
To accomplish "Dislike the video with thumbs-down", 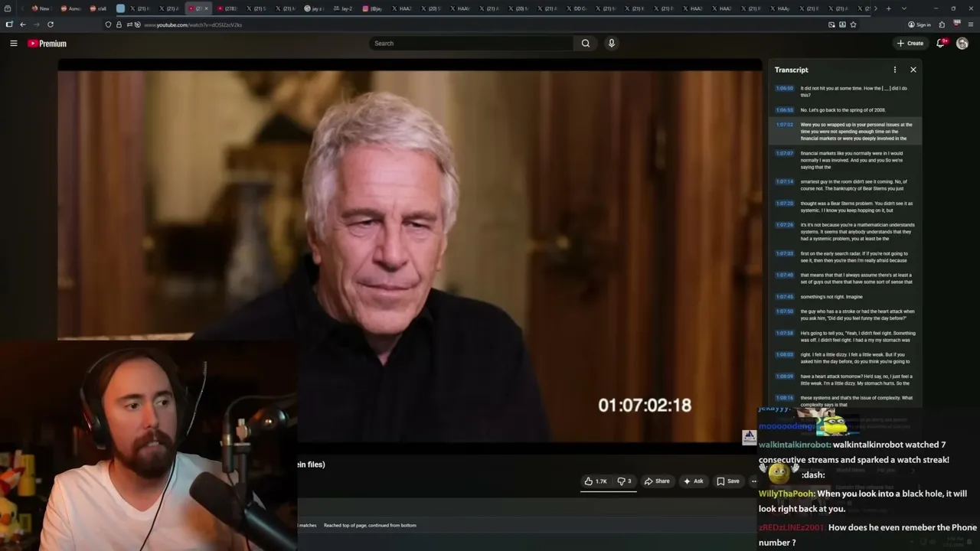I will click(624, 481).
